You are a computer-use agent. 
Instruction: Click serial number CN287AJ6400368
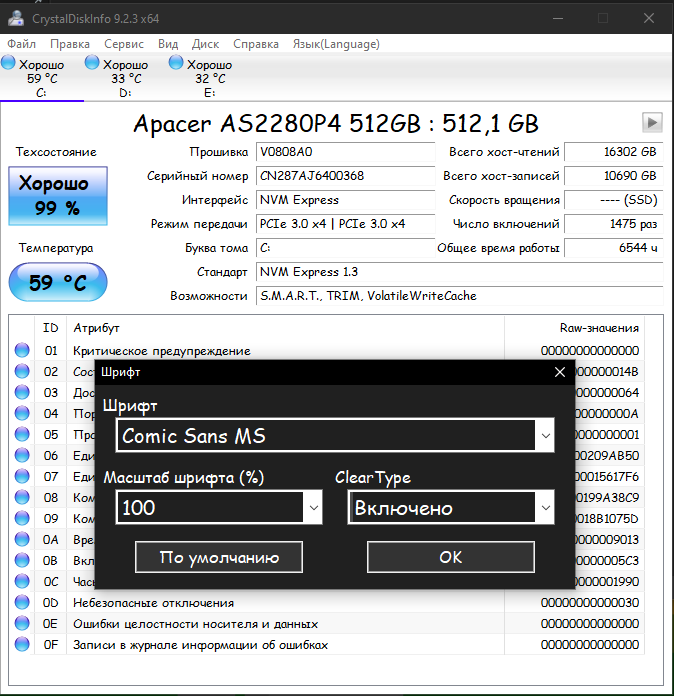(345, 176)
